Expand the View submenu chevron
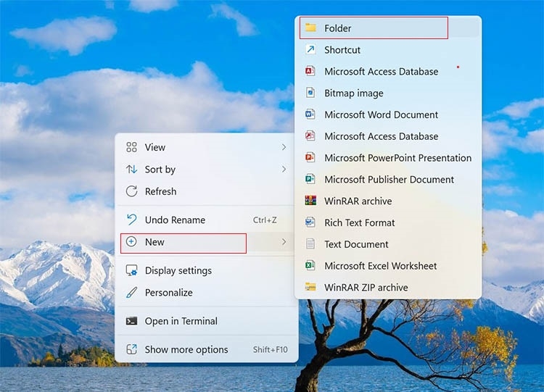Screen dimensions: 544x392 click(x=284, y=147)
